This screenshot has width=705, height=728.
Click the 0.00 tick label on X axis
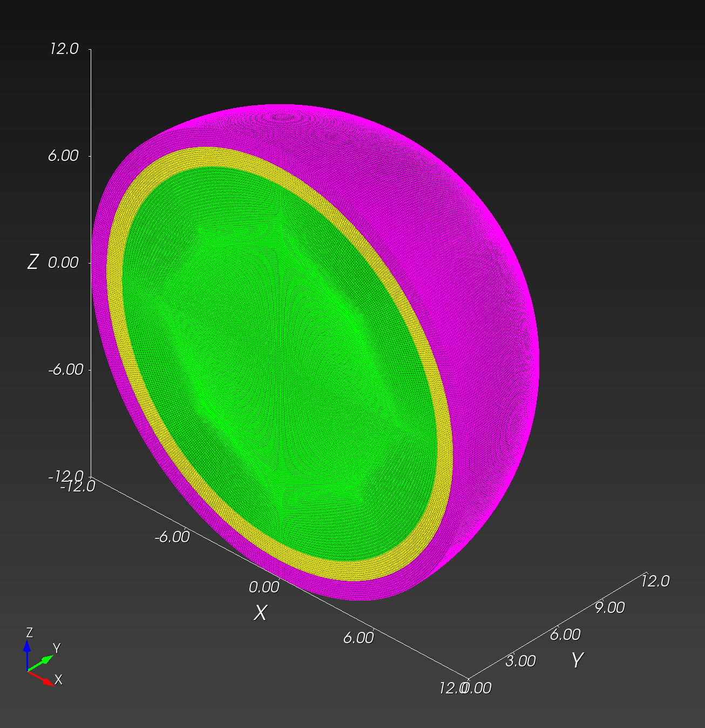pos(264,587)
